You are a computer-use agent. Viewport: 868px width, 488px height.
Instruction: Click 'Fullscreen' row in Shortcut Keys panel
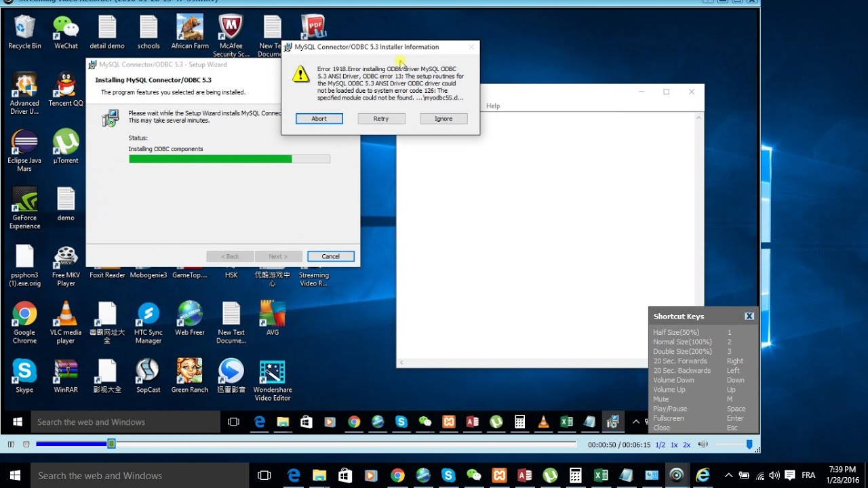703,418
